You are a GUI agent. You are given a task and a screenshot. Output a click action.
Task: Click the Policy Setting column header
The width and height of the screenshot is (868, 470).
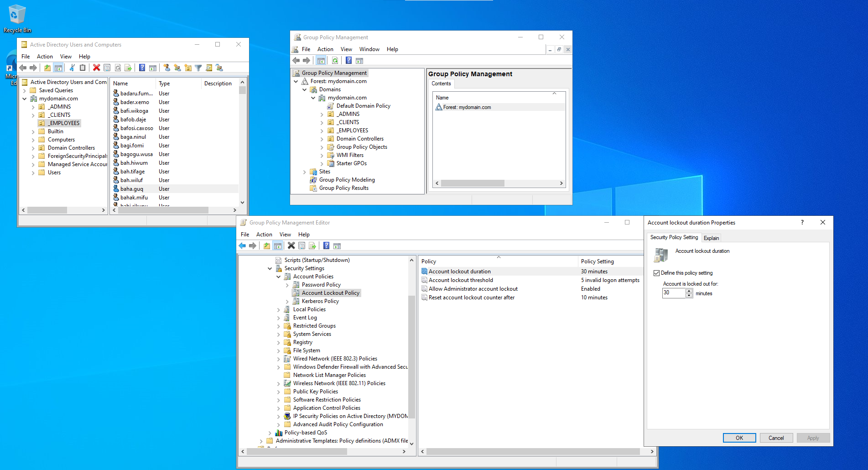pyautogui.click(x=610, y=261)
